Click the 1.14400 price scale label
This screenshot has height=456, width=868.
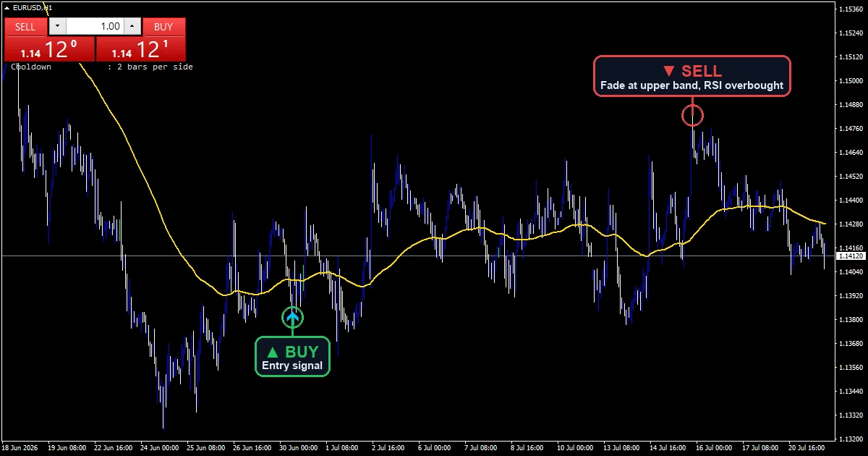point(850,200)
